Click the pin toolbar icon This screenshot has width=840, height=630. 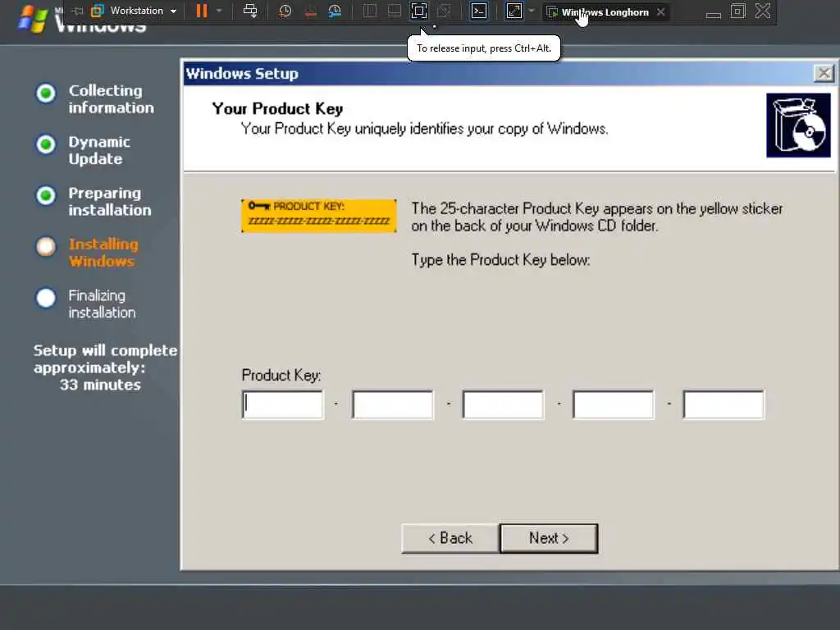click(78, 11)
